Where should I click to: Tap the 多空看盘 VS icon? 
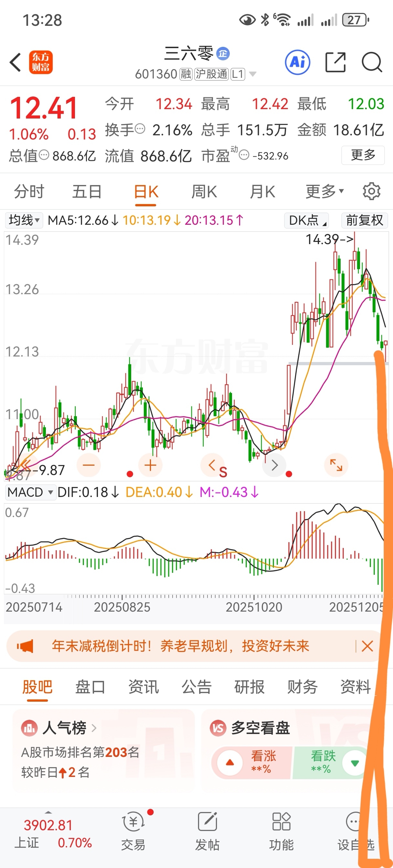[x=218, y=728]
